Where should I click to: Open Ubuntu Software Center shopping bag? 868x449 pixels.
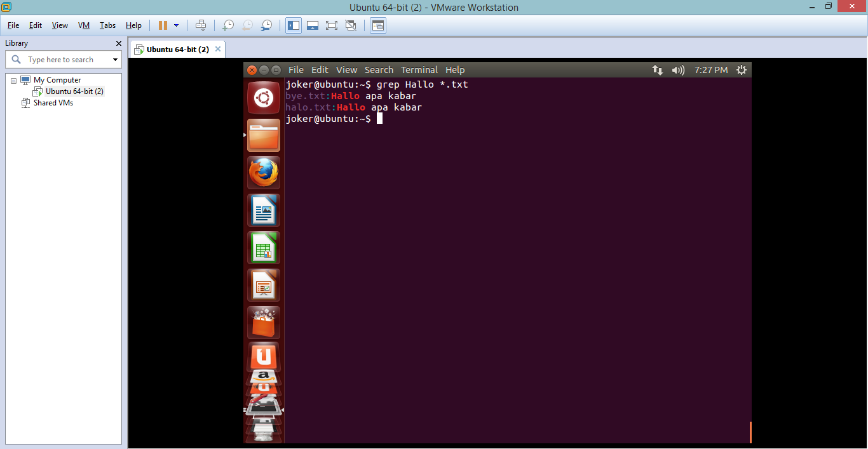(x=264, y=323)
